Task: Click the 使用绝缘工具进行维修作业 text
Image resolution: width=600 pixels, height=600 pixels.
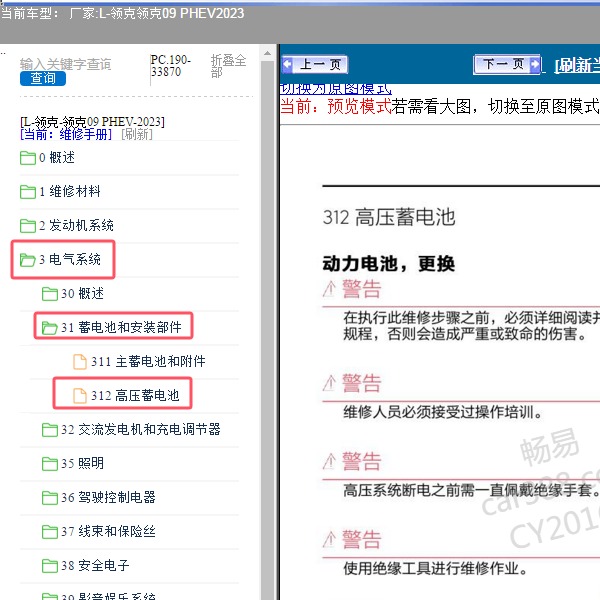Action: point(435,569)
